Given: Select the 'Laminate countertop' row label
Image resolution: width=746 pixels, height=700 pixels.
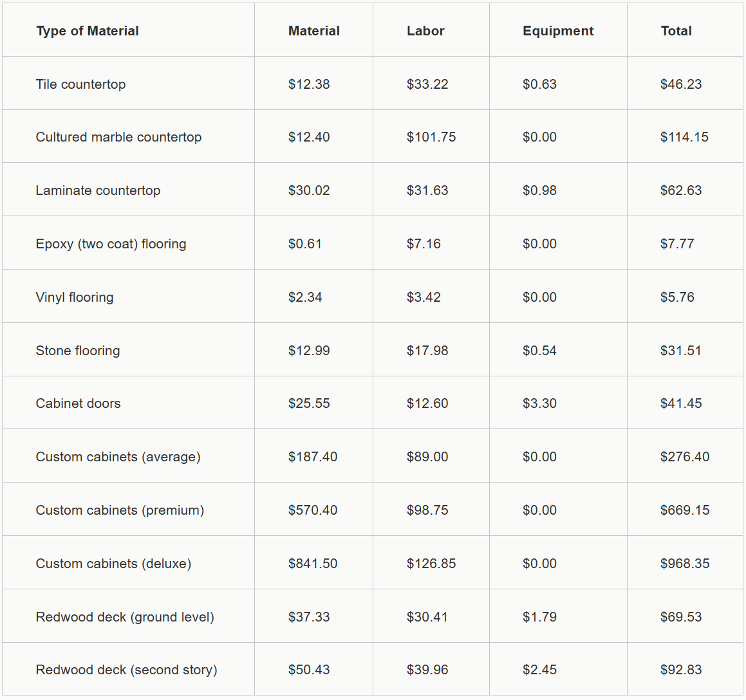Looking at the screenshot, I should 98,190.
